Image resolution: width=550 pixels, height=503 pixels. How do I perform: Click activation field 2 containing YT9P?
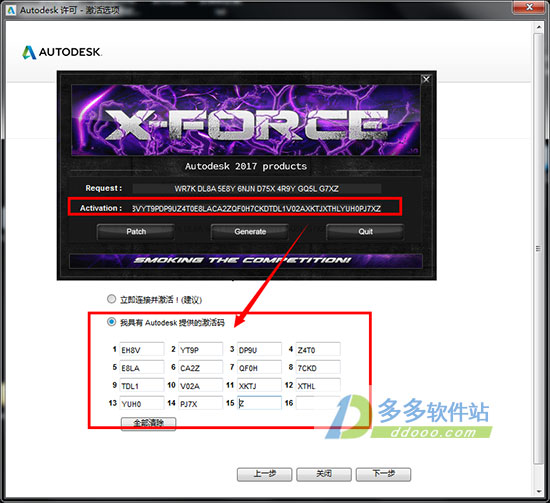click(x=200, y=349)
